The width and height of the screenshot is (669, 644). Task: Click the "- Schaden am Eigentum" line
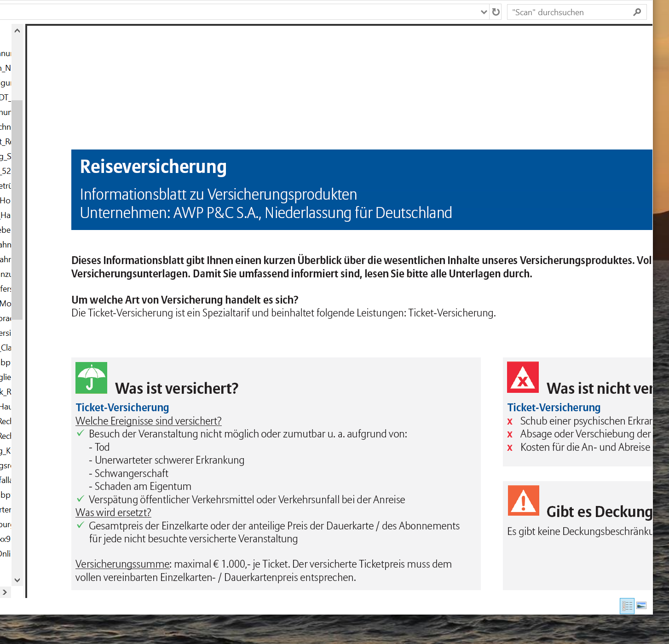pos(140,486)
